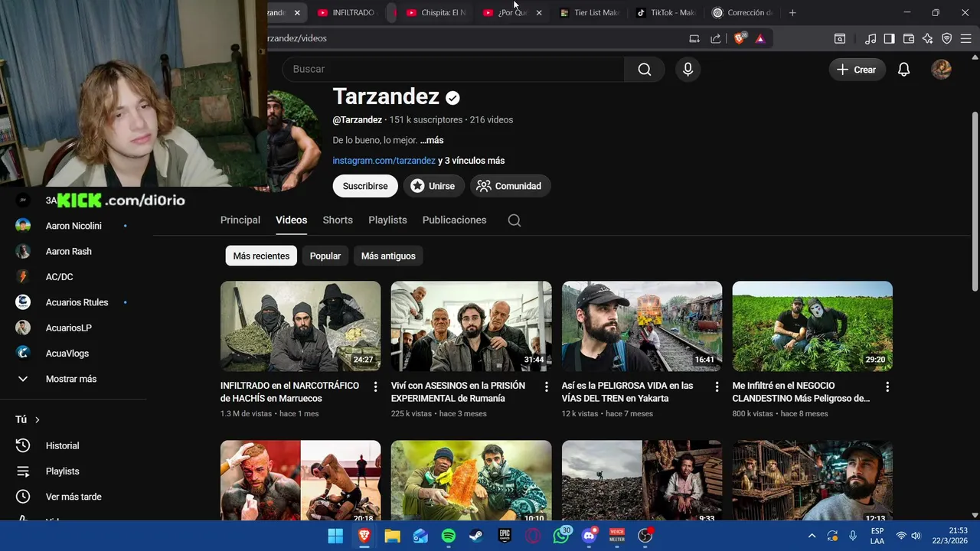Activate voice search microphone icon

click(x=688, y=70)
